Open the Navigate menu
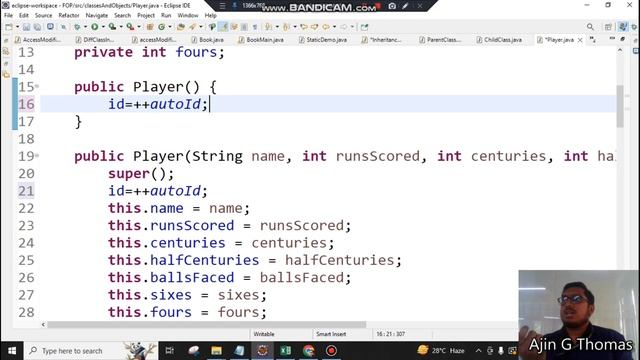 [97, 16]
